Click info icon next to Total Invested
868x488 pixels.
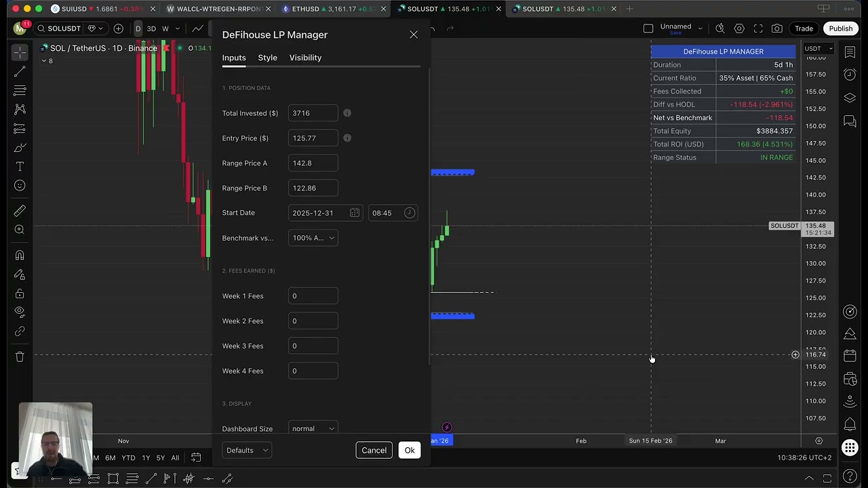(x=347, y=113)
